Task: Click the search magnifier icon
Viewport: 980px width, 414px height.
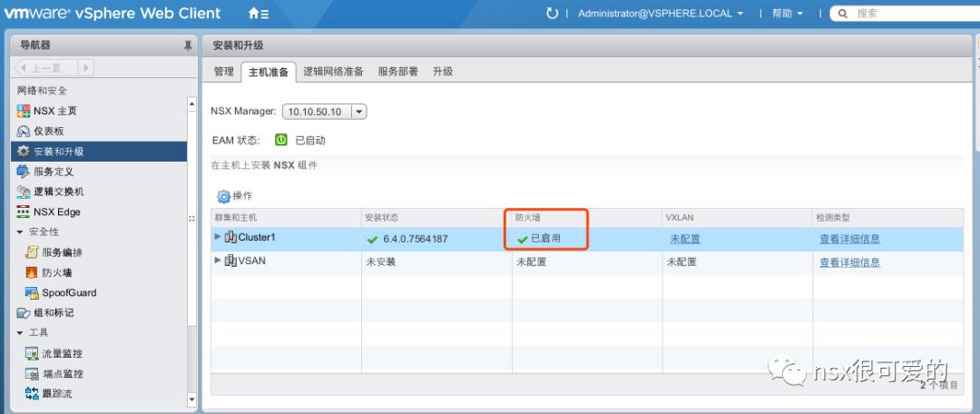Action: 842,13
